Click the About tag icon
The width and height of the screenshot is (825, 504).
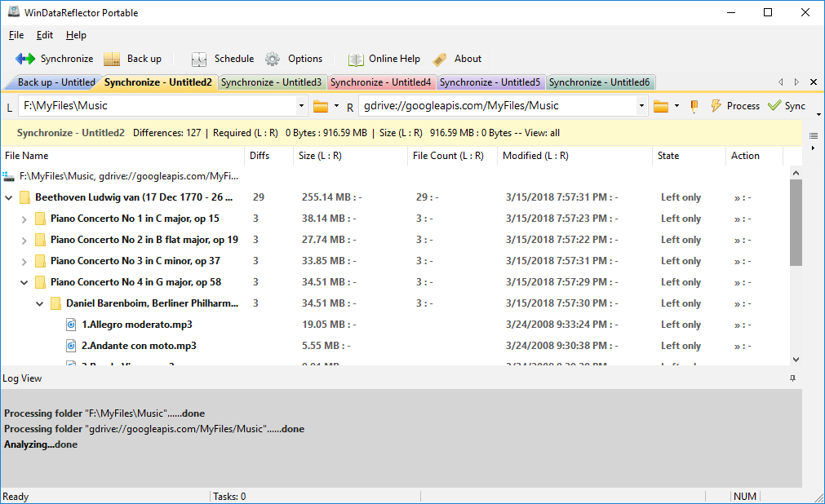point(440,59)
